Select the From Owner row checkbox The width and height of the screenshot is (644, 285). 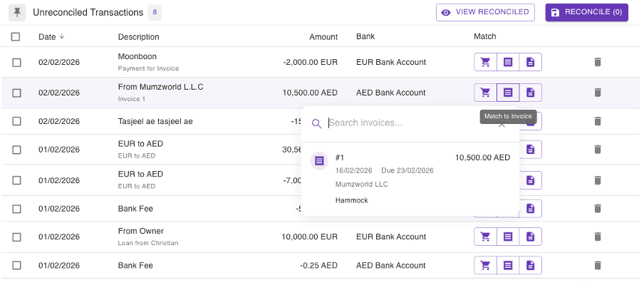(16, 237)
